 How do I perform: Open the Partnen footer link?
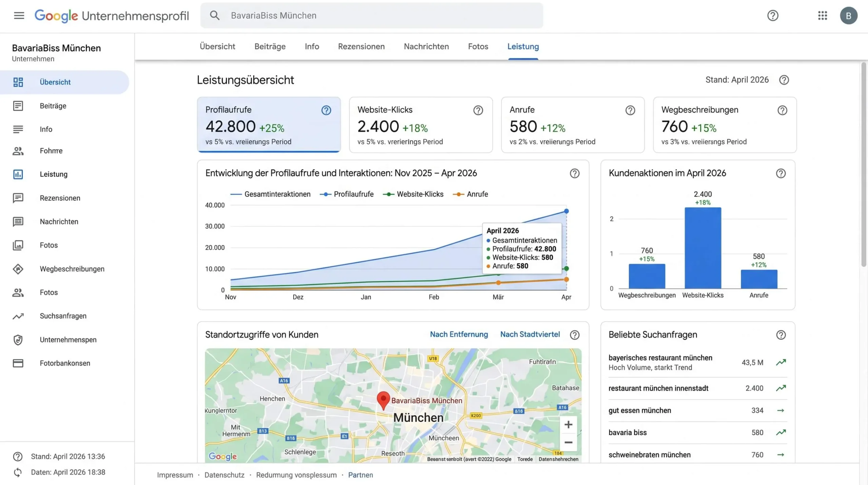(x=360, y=475)
